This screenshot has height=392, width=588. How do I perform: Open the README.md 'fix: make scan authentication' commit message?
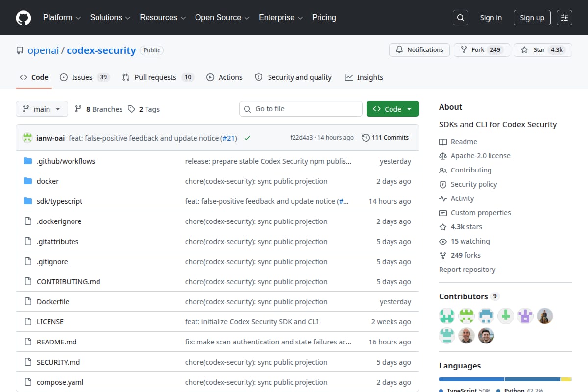(268, 342)
